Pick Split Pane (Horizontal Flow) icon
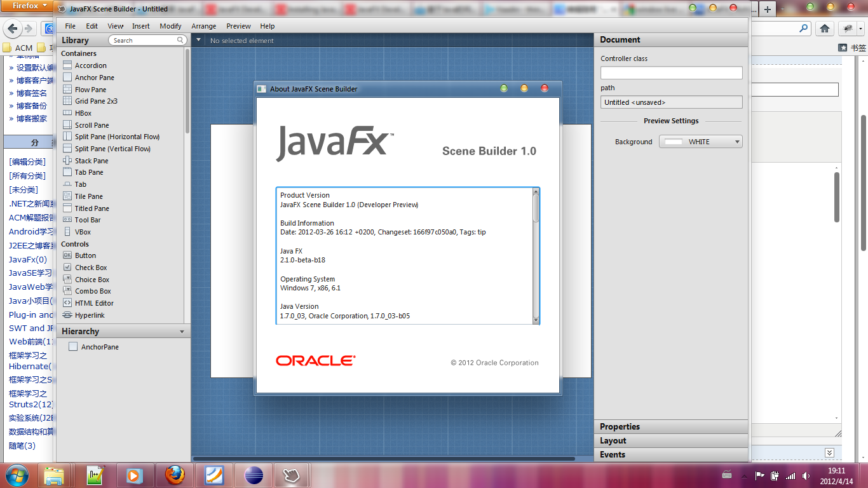868x488 pixels. (x=67, y=137)
